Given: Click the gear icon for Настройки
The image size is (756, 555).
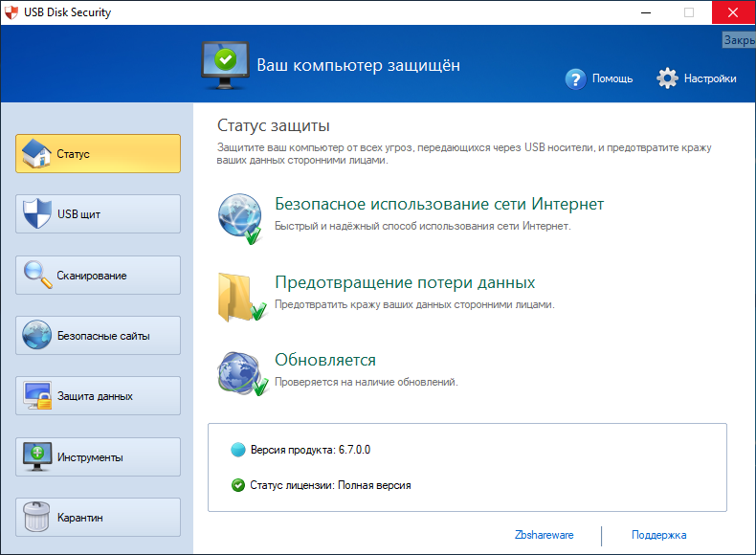Looking at the screenshot, I should pyautogui.click(x=667, y=78).
